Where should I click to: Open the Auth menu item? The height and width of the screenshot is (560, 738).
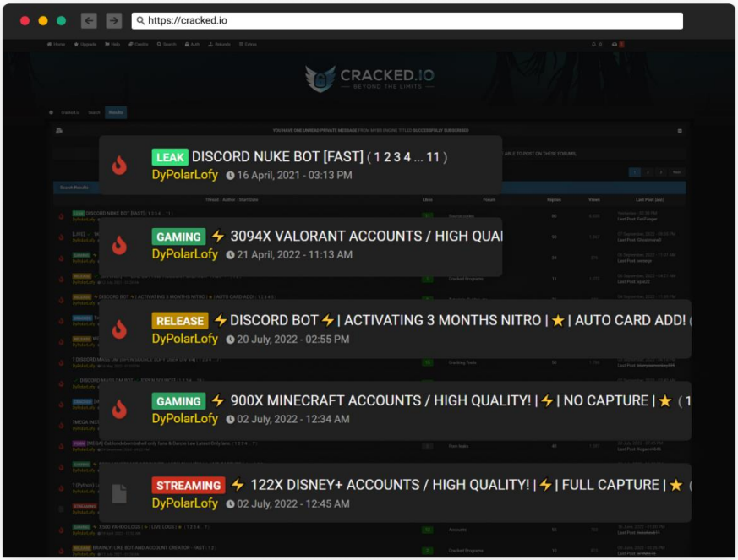click(x=193, y=44)
